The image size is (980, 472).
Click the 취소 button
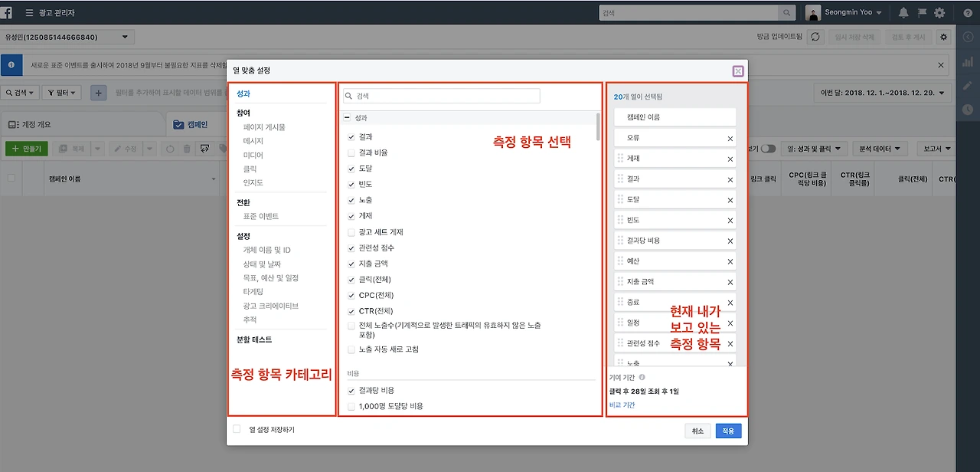(x=697, y=431)
